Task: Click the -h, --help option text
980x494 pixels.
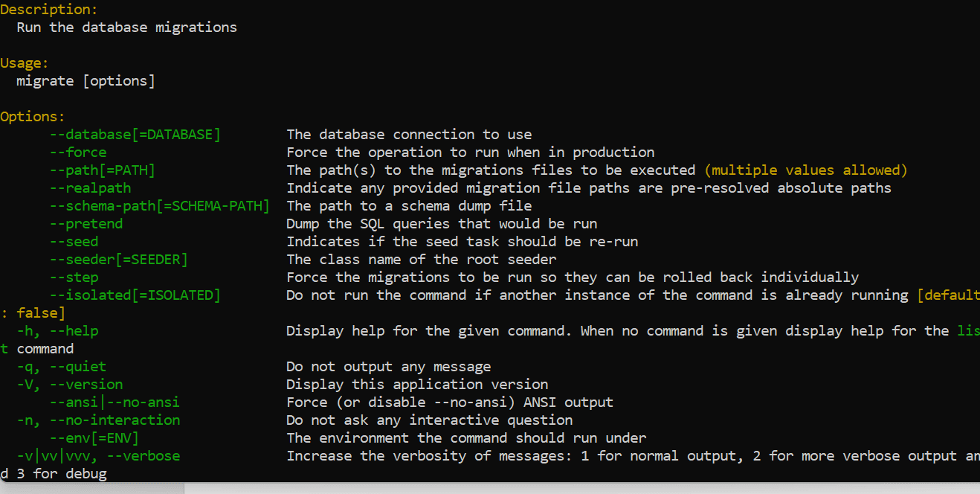Action: pos(57,331)
